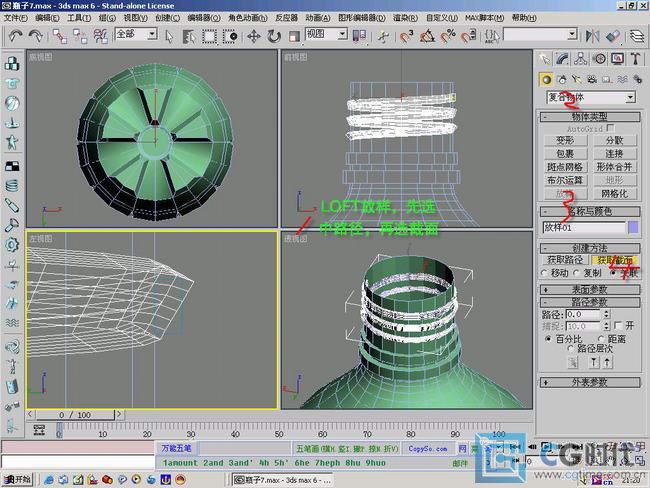Image resolution: width=650 pixels, height=488 pixels.
Task: Activate the Select and Scale tool
Action: [294, 36]
